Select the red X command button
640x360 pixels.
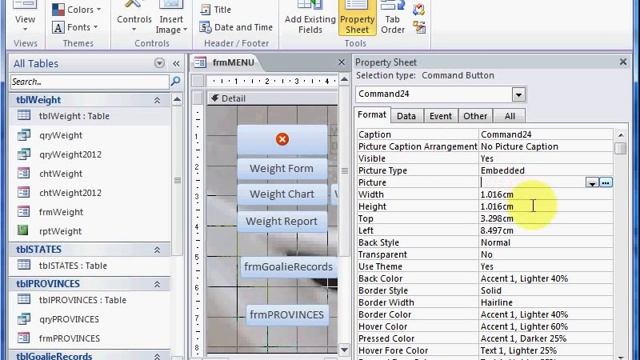(x=282, y=139)
